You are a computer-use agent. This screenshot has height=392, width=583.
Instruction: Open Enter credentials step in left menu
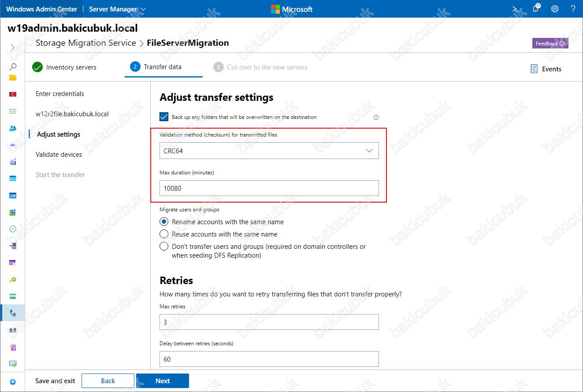pos(60,94)
